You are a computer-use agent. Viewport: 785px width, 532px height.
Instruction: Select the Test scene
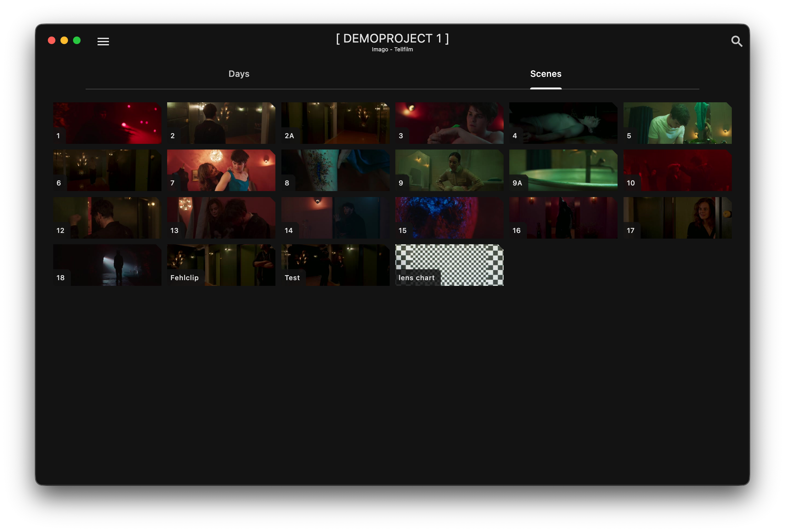pos(335,265)
